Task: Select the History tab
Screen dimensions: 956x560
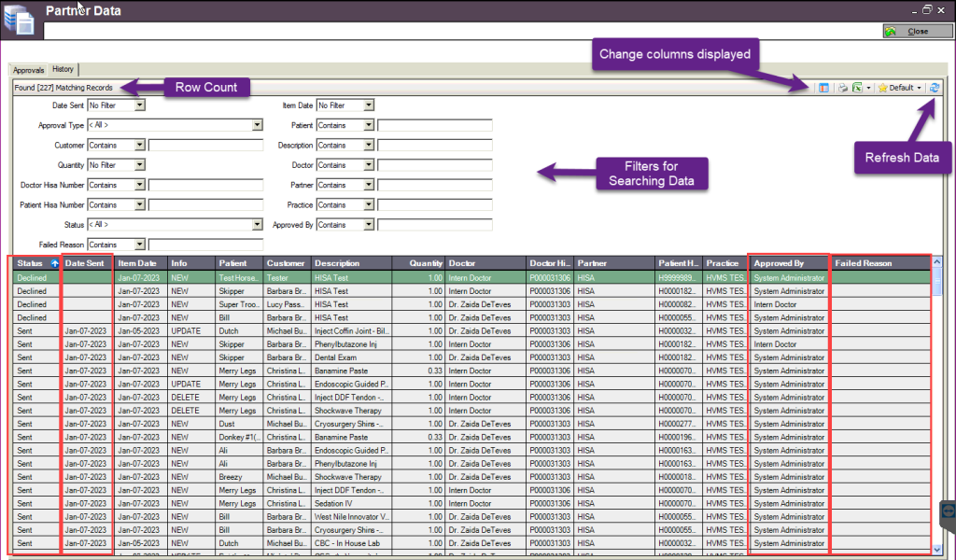Action: click(63, 69)
